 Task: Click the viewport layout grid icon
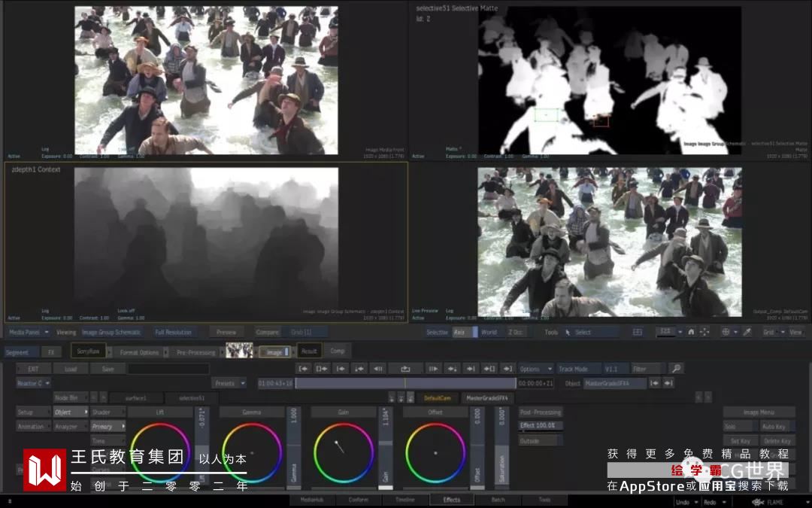(638, 332)
